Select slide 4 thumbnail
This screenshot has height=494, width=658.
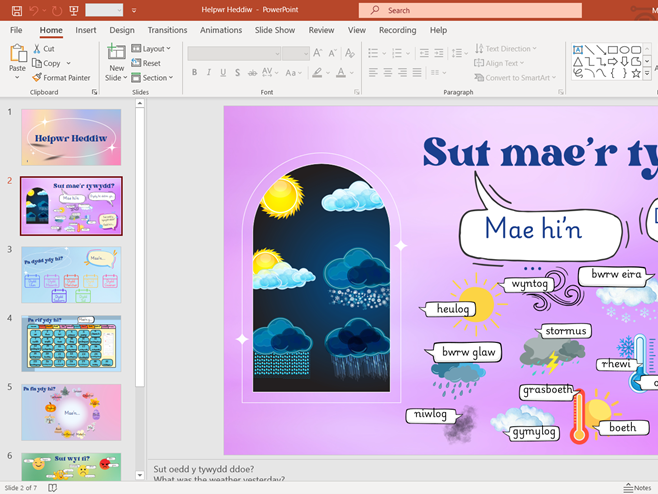[x=71, y=344]
